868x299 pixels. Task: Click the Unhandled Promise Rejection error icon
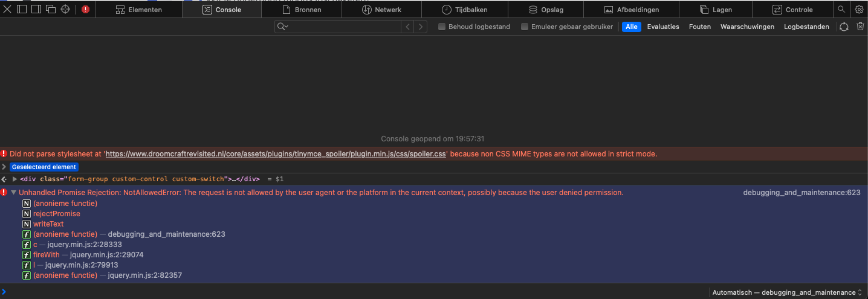pos(4,192)
